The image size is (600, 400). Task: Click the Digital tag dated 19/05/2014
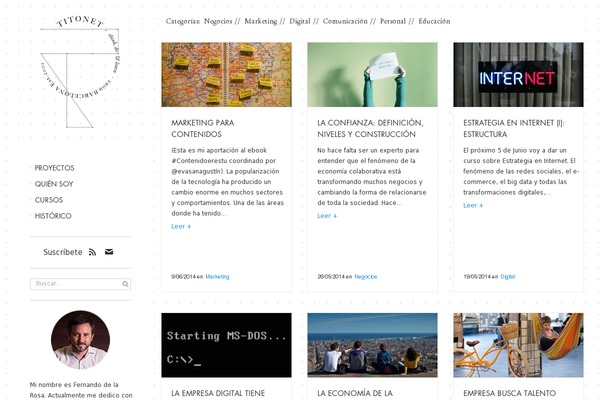click(508, 276)
